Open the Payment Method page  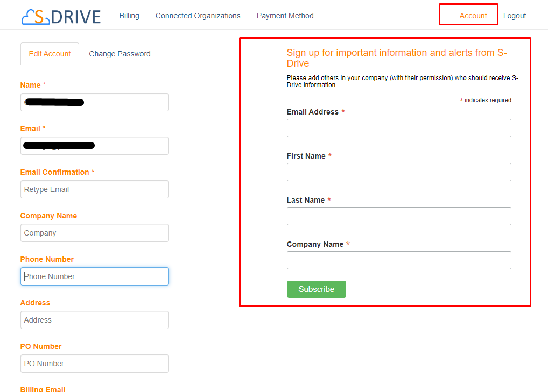pos(285,16)
